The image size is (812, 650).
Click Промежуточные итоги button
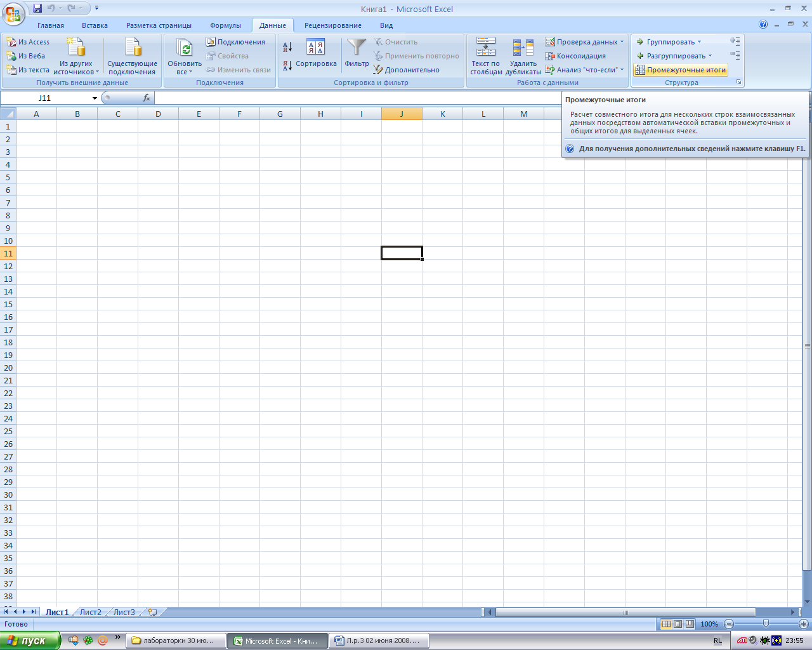click(x=680, y=70)
